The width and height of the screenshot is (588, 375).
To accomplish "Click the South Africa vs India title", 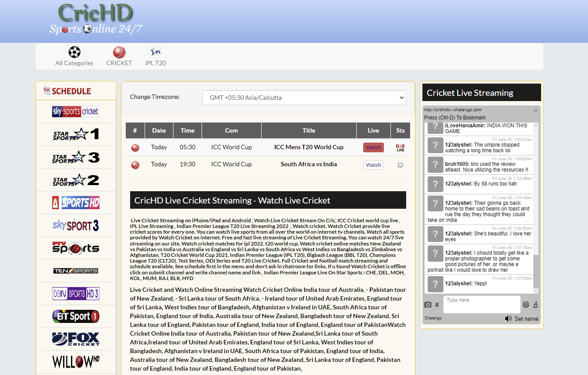I will tap(309, 164).
